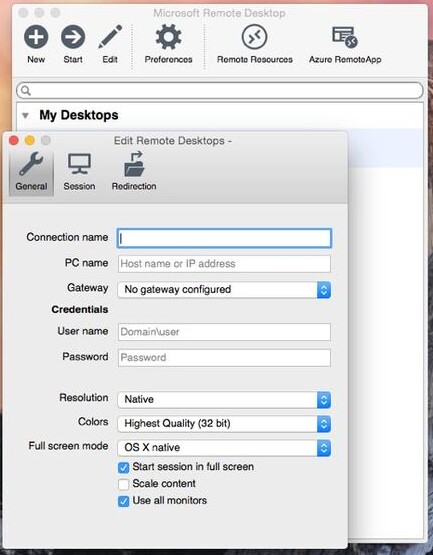Collapse the My Desktops group
The height and width of the screenshot is (555, 433).
25,115
